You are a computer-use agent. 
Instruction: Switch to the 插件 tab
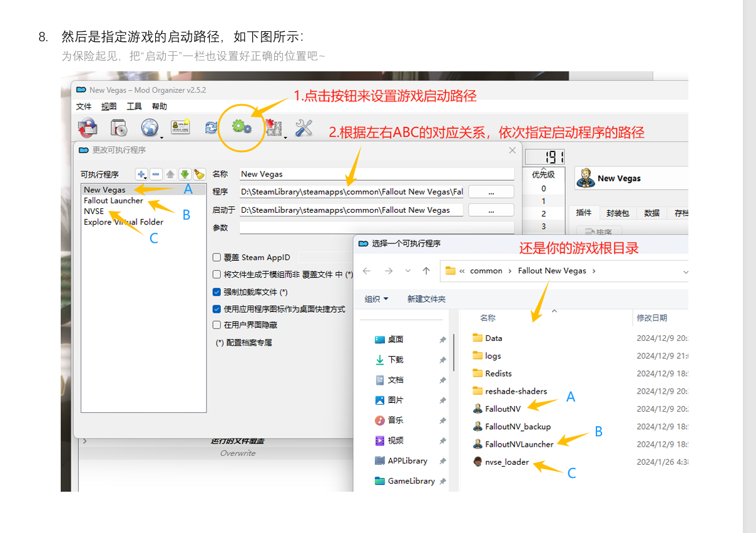click(x=584, y=213)
